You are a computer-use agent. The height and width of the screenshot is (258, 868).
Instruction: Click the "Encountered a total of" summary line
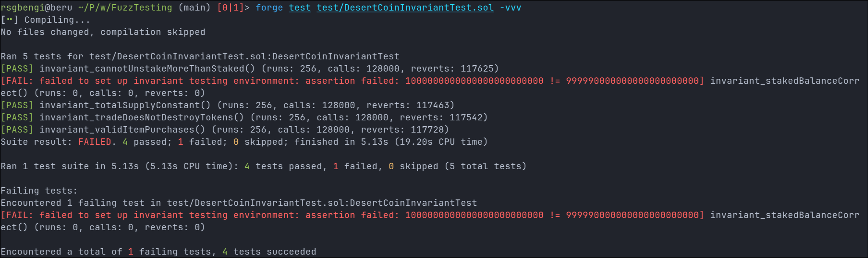point(158,252)
